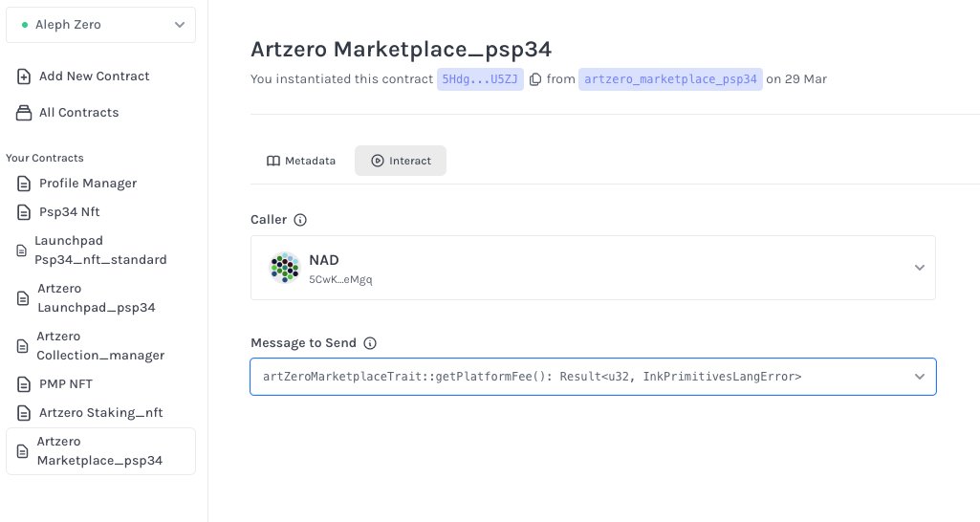980x522 pixels.
Task: Switch to the Metadata tab
Action: [x=301, y=161]
